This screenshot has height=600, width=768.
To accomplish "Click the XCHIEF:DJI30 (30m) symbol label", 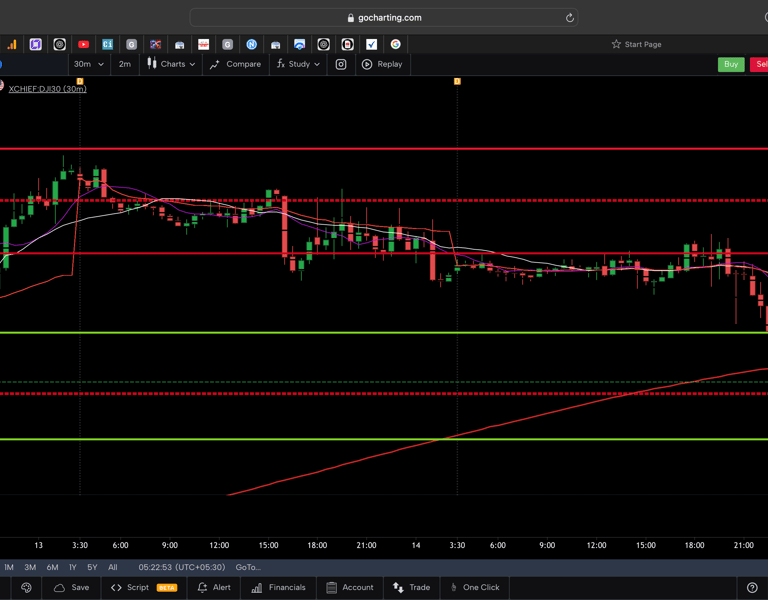I will [x=48, y=89].
